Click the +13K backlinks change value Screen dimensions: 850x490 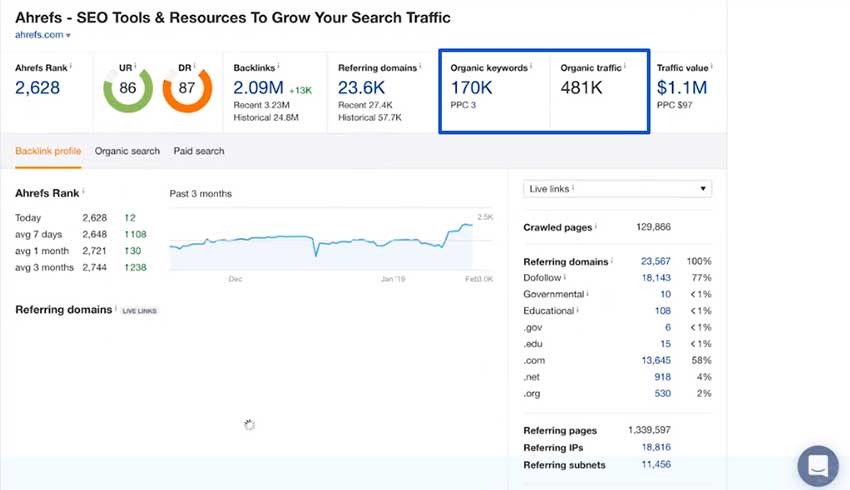tap(300, 91)
